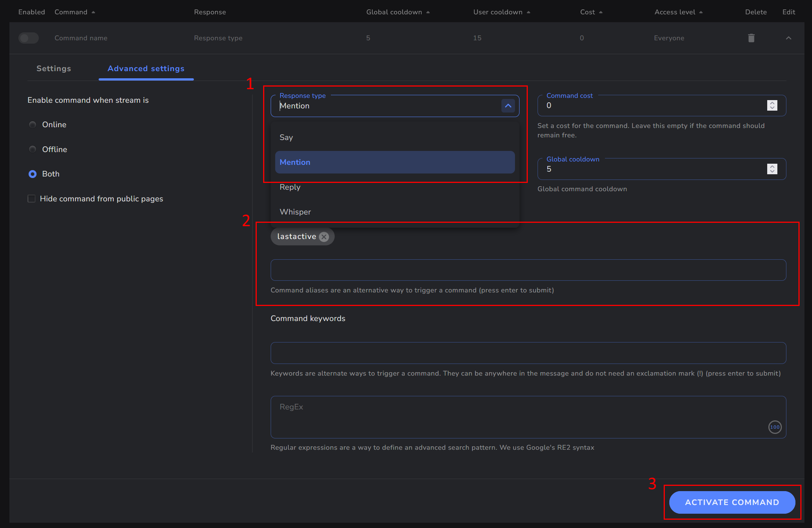Choose Whisper from response type list

(296, 212)
